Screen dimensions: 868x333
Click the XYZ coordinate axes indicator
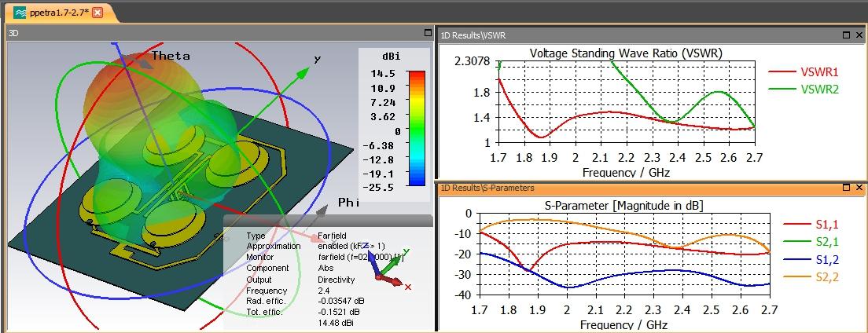click(388, 265)
